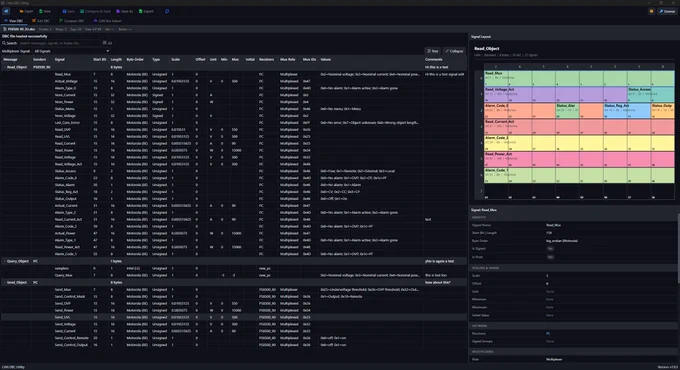This screenshot has height=370, width=680.
Task: Open the Multiplexer Signal All Signals dropdown
Action: click(72, 51)
